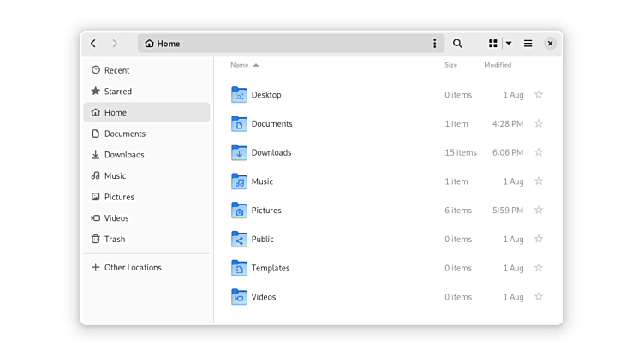Image resolution: width=644 pixels, height=362 pixels.
Task: Open the path bar three-dot menu
Action: point(434,44)
